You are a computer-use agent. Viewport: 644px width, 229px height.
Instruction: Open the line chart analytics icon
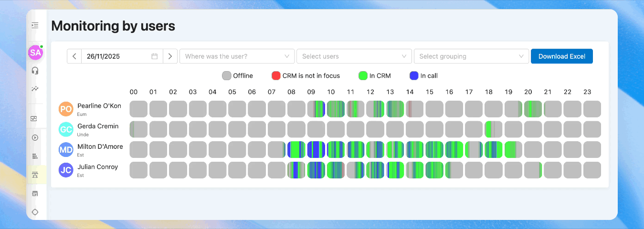coord(35,89)
